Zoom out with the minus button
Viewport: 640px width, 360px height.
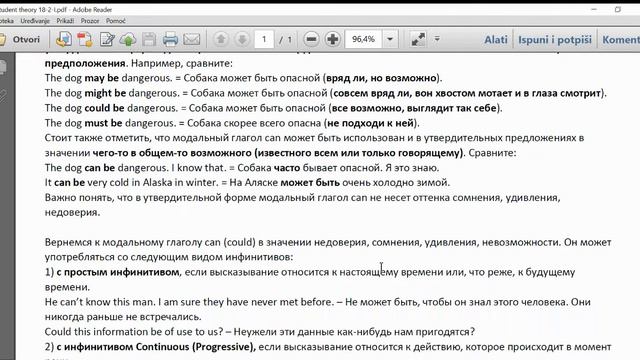point(311,39)
